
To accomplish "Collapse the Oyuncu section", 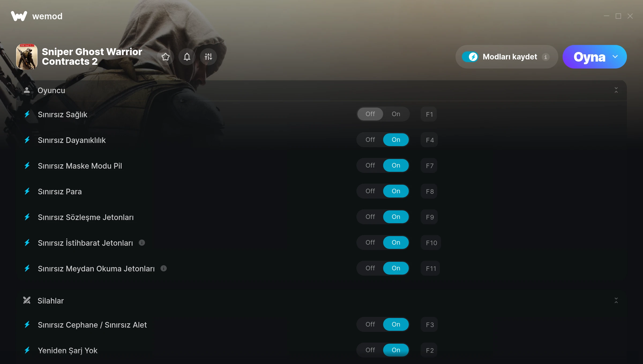I will (x=616, y=90).
